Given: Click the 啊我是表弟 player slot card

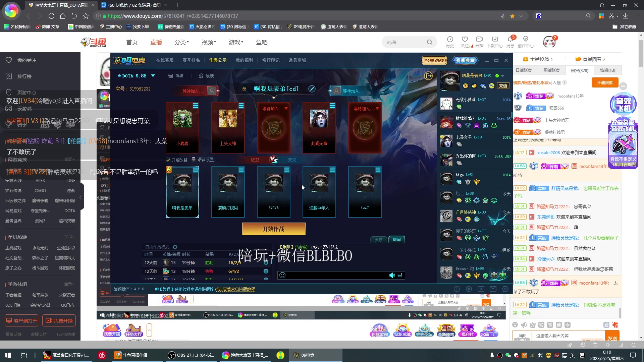Looking at the screenshot, I should pyautogui.click(x=182, y=192).
